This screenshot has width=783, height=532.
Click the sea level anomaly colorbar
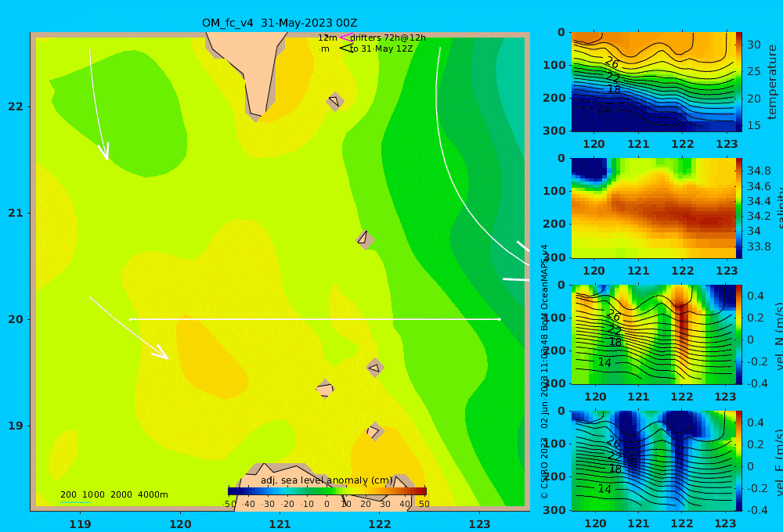pyautogui.click(x=327, y=491)
